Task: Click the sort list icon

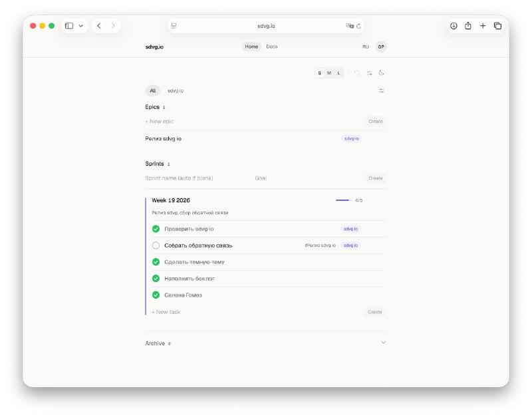Action: pos(369,73)
